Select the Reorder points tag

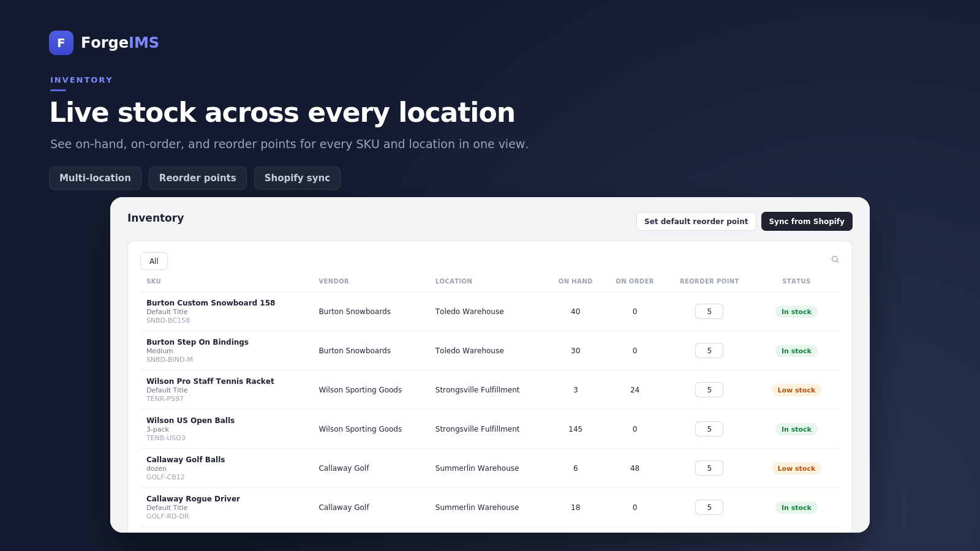click(197, 178)
